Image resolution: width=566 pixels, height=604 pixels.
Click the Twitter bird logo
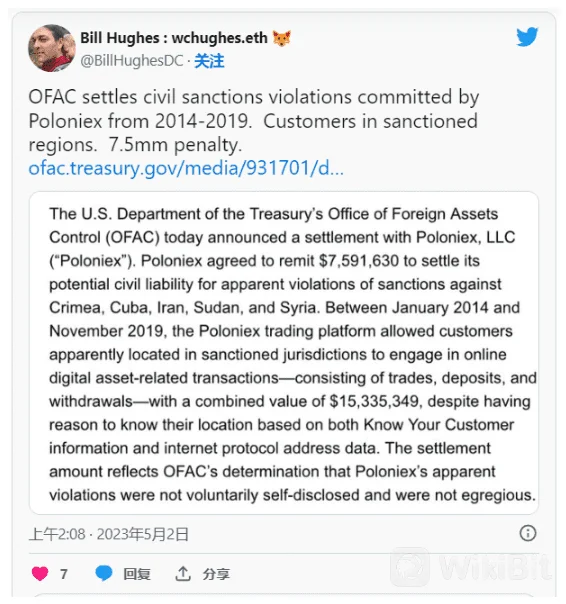pyautogui.click(x=527, y=37)
